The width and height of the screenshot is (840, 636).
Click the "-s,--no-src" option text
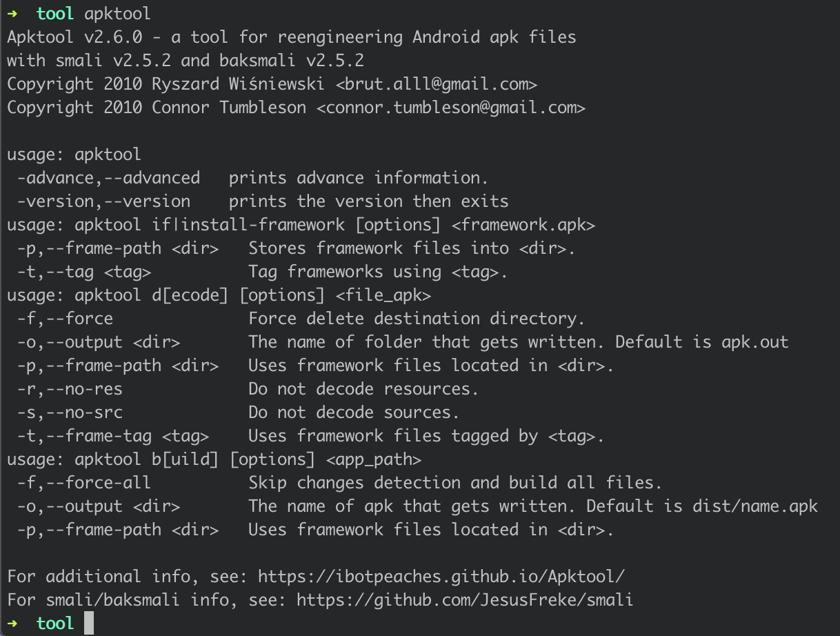click(x=70, y=413)
